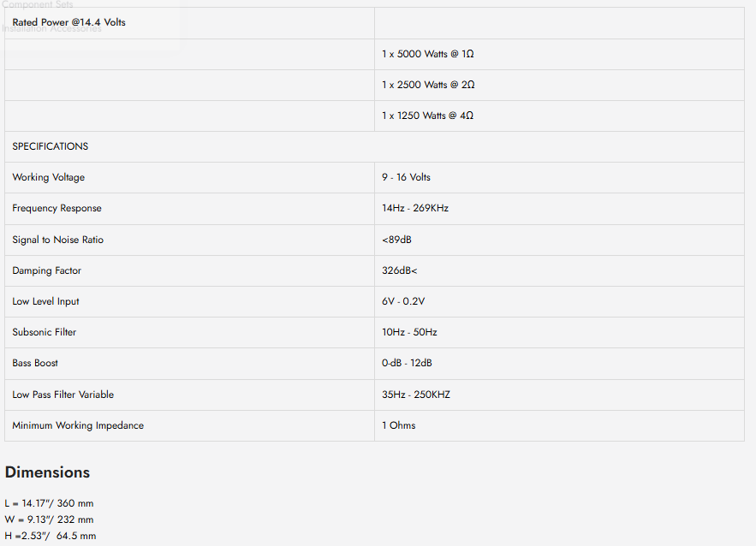Select 1 x 1250 Watts @ 4Ω value

pos(428,116)
